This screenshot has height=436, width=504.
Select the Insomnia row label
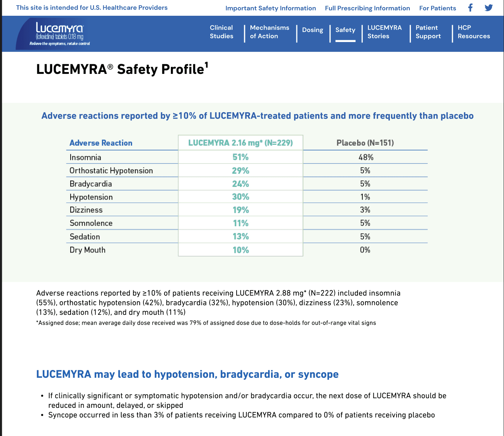point(85,158)
